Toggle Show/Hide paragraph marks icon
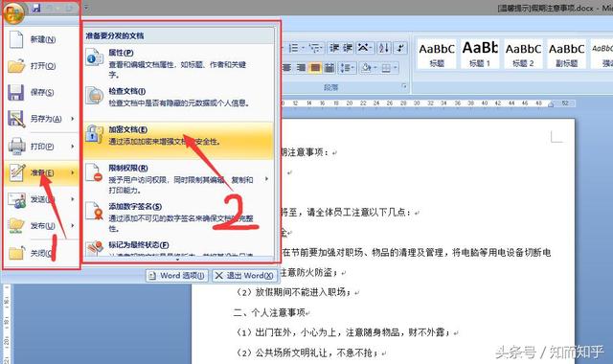Image resolution: width=613 pixels, height=364 pixels. click(x=400, y=48)
